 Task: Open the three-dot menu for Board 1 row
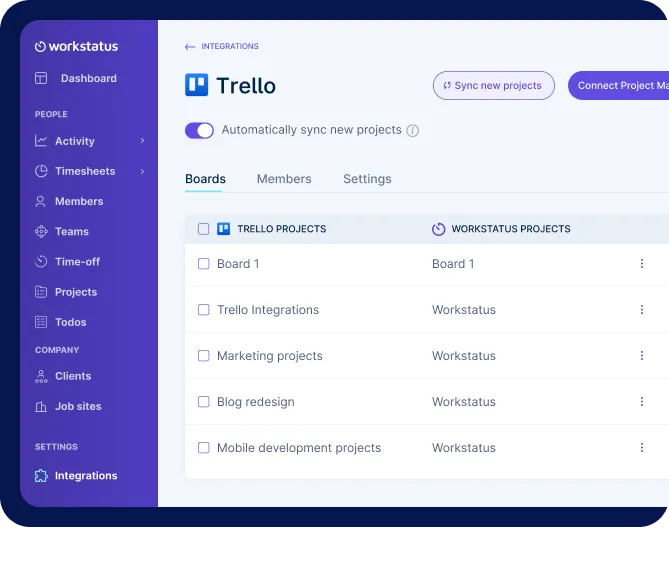(642, 264)
